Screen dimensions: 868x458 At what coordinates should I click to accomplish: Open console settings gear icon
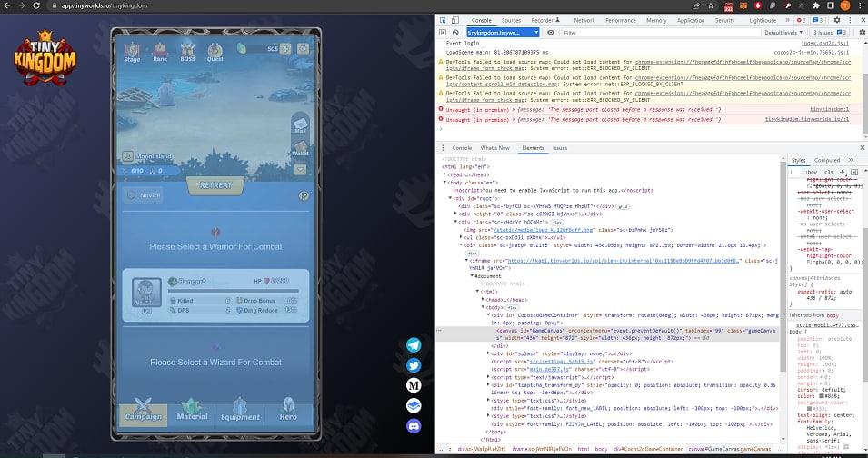click(x=862, y=33)
